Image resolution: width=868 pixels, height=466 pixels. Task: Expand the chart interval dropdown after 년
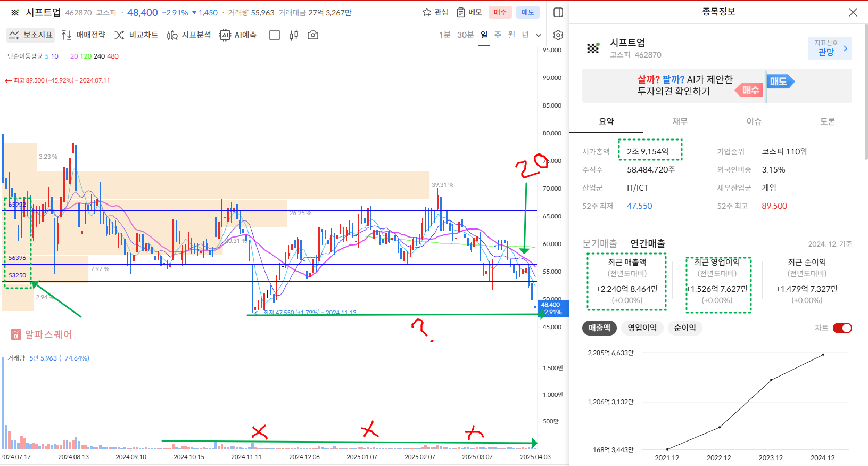(539, 35)
